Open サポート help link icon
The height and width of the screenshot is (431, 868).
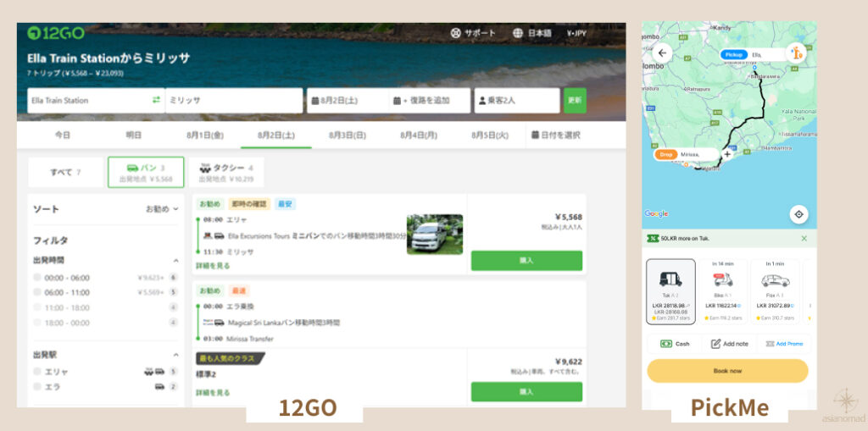(455, 33)
